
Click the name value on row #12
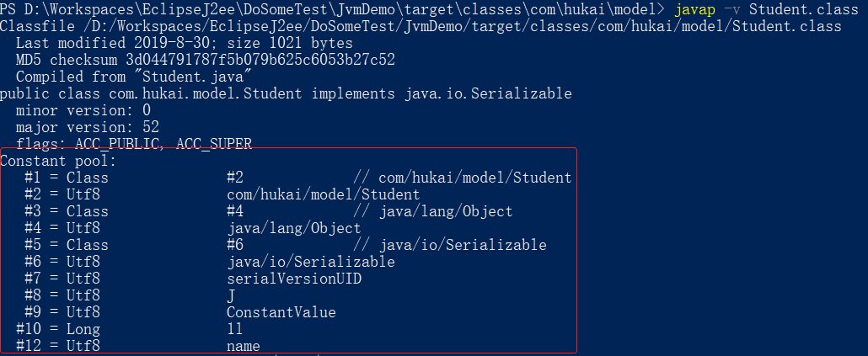click(x=243, y=346)
